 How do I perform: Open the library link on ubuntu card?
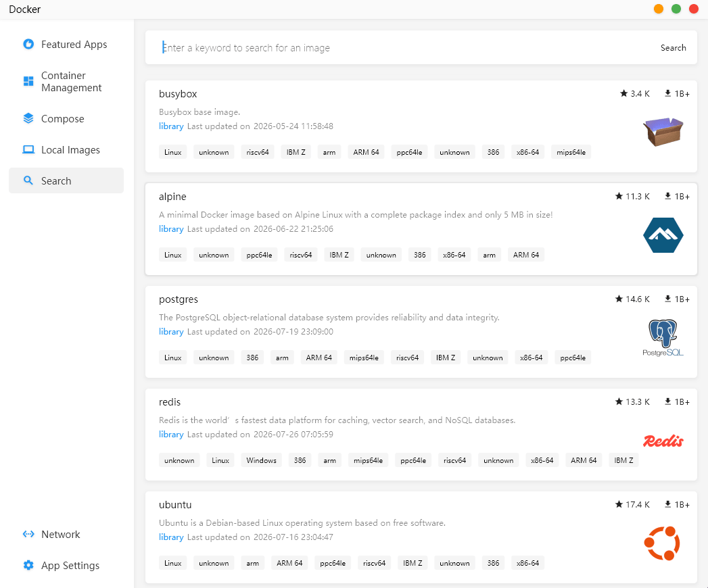pos(171,537)
